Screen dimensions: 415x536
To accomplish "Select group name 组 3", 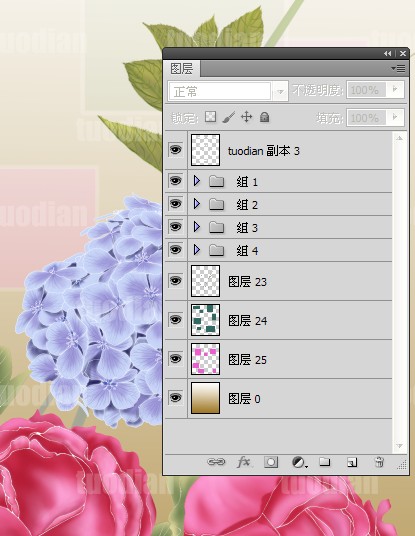I will tap(247, 227).
